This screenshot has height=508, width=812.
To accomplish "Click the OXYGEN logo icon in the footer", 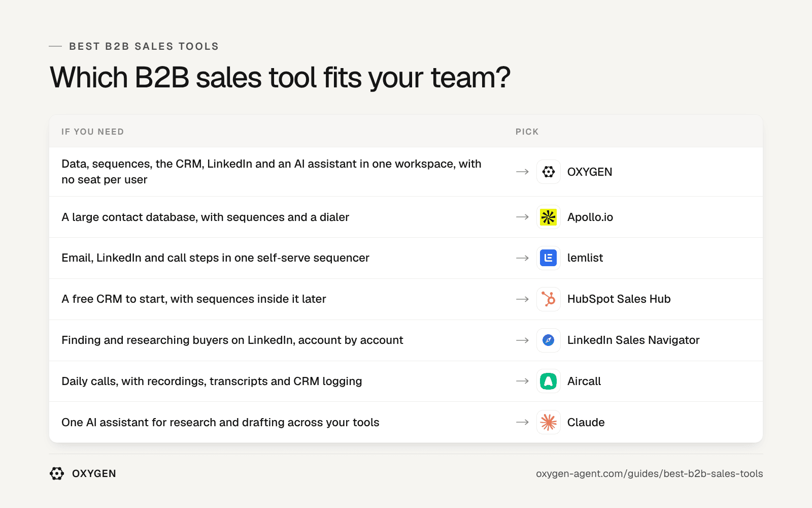I will tap(57, 473).
